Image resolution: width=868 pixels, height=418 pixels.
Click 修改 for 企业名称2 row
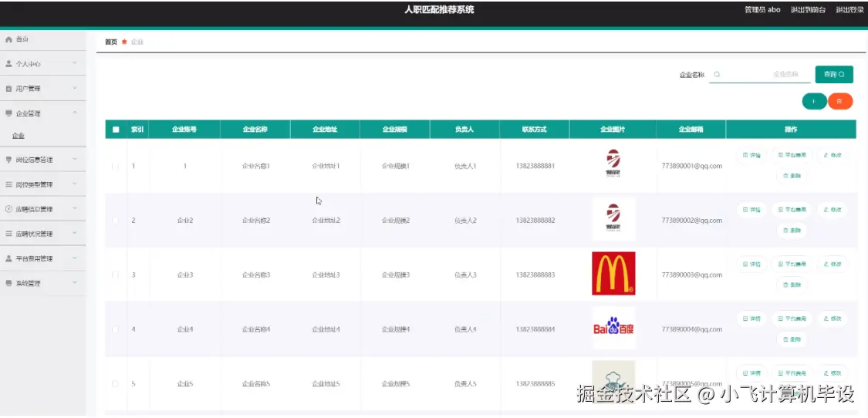(x=832, y=210)
